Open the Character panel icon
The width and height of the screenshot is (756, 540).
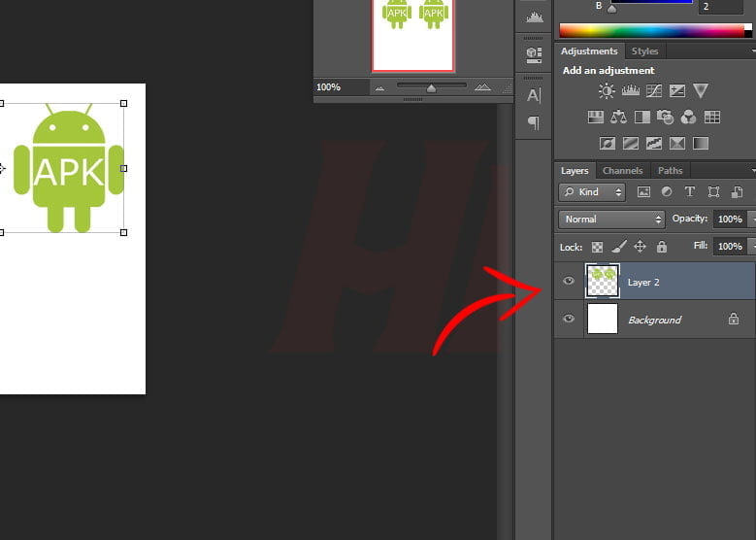point(534,95)
